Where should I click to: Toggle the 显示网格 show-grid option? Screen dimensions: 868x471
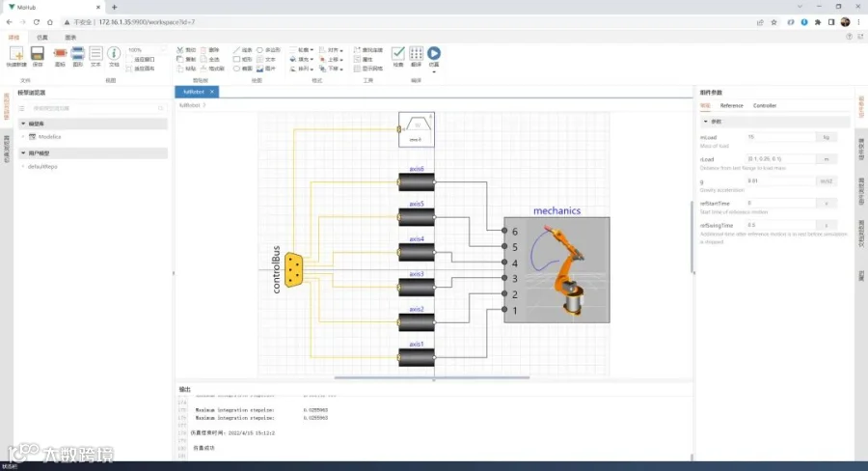[x=368, y=69]
